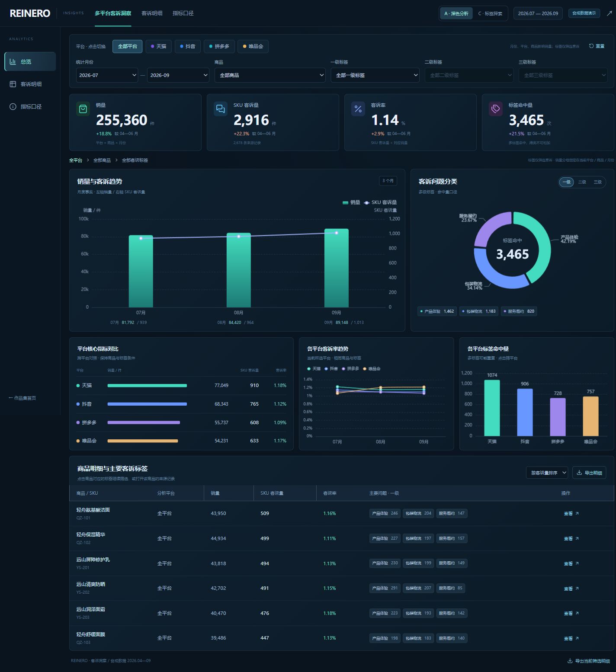The image size is (616, 672).
Task: Click the SKU 客诉量 chat bubble icon
Action: (x=221, y=109)
